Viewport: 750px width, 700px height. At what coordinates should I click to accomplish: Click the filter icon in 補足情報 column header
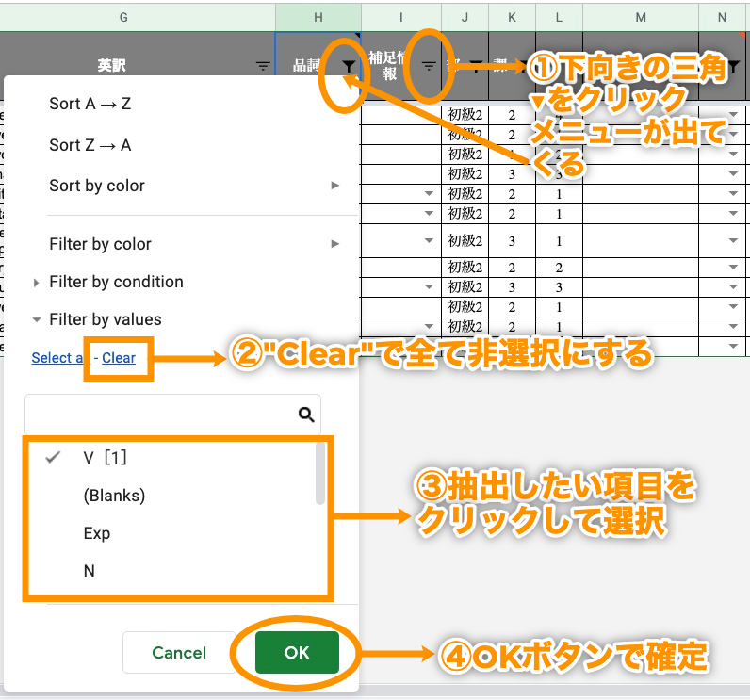pos(429,66)
